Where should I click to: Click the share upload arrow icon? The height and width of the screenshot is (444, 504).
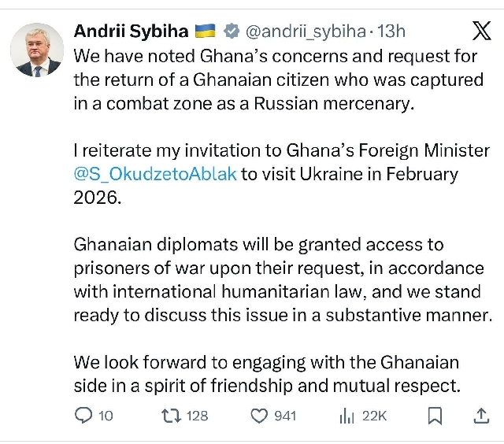pyautogui.click(x=480, y=415)
